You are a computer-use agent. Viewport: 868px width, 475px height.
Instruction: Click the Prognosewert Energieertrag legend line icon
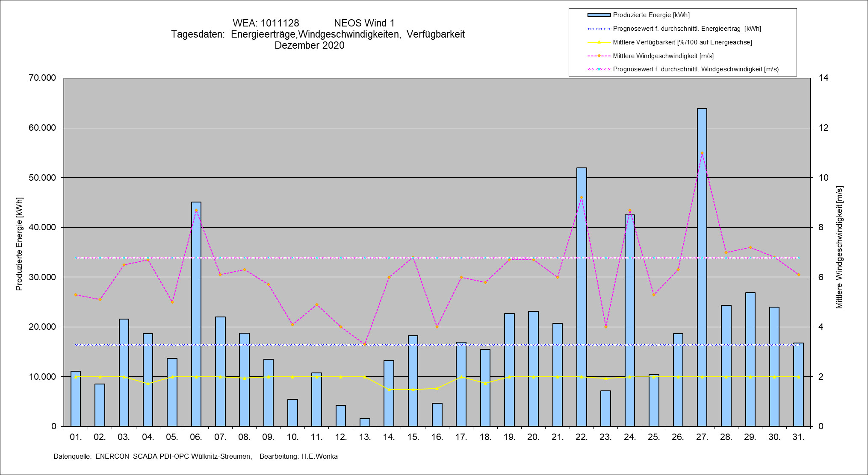pyautogui.click(x=599, y=29)
